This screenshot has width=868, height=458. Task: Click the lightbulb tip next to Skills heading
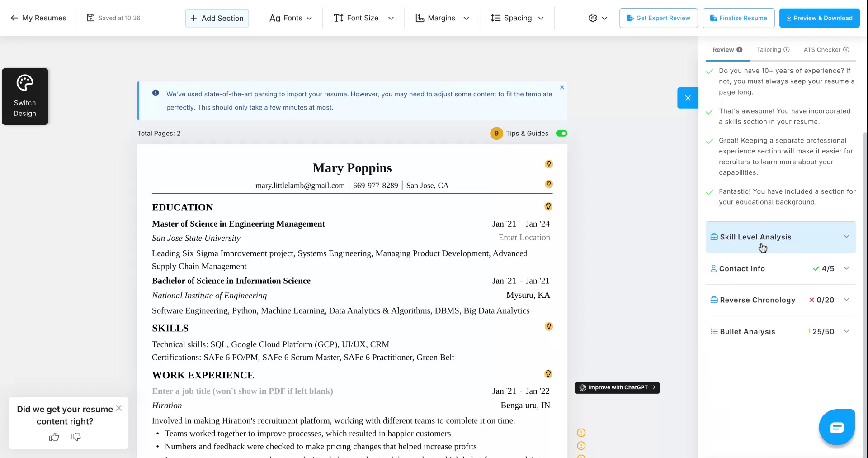[x=548, y=326]
